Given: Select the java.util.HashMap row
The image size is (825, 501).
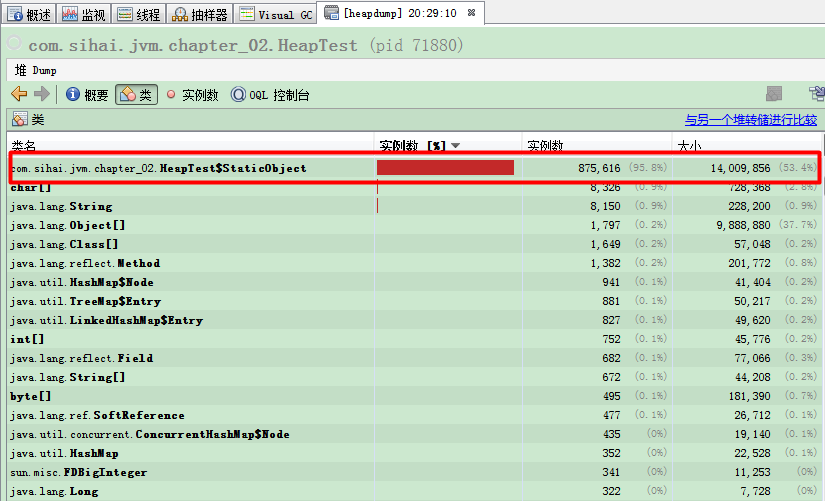Looking at the screenshot, I should click(x=414, y=453).
